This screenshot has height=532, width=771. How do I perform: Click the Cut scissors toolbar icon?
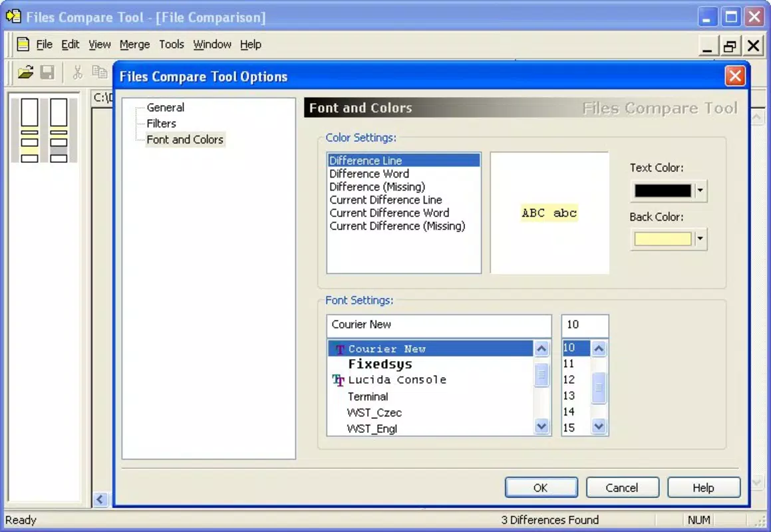(77, 72)
